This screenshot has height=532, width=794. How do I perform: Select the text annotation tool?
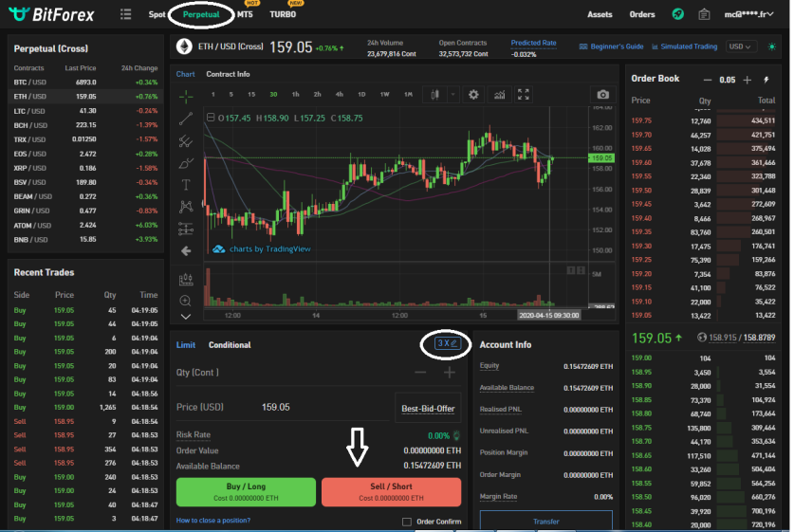coord(186,185)
